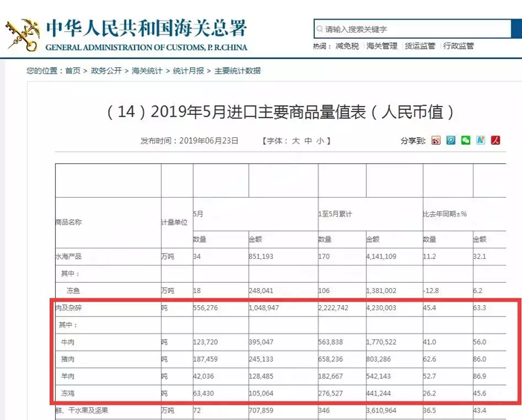Share via the red Renren icon
The image size is (522, 420).
(x=495, y=140)
